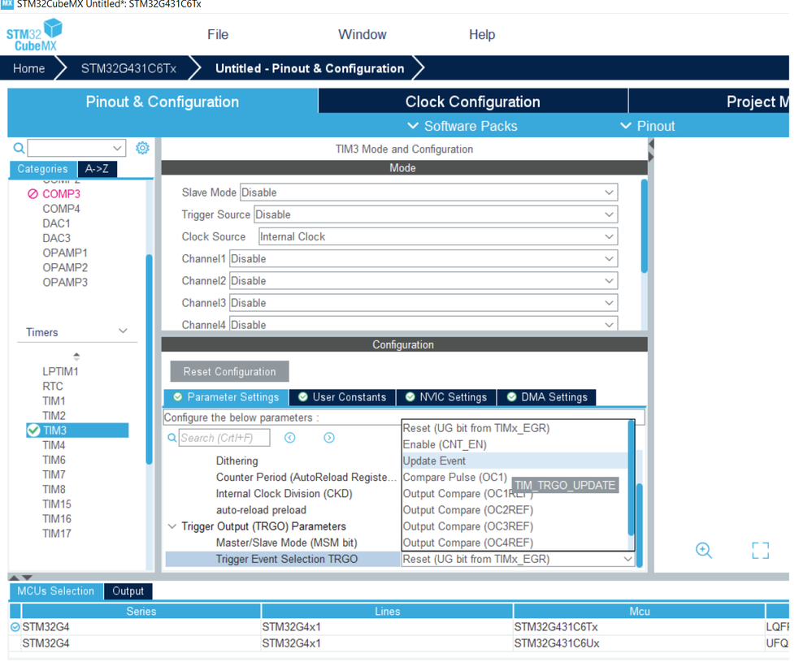Open the Channel4 dropdown
812x662 pixels.
click(x=423, y=324)
